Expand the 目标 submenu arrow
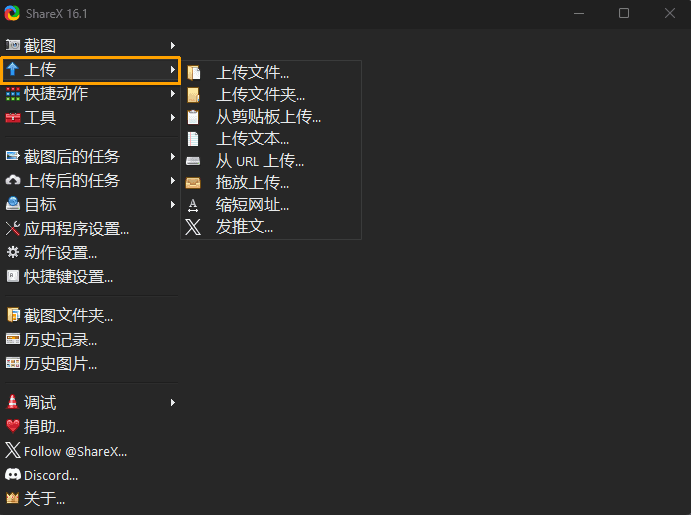691x515 pixels. tap(173, 204)
